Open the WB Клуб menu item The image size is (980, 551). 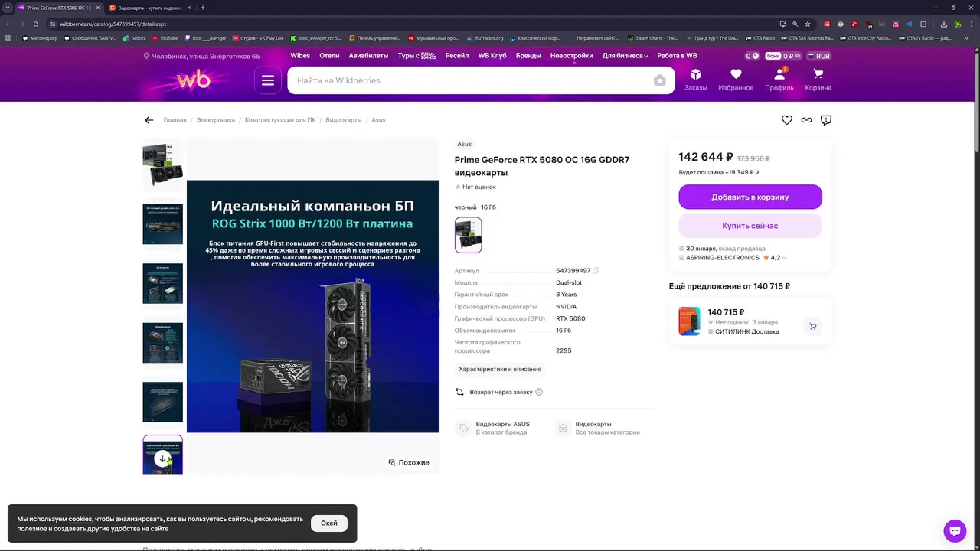pyautogui.click(x=492, y=56)
